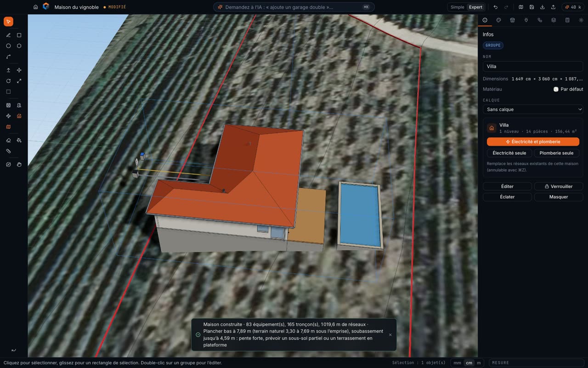Pick the rectangle shape tool
This screenshot has width=588, height=368.
[19, 35]
